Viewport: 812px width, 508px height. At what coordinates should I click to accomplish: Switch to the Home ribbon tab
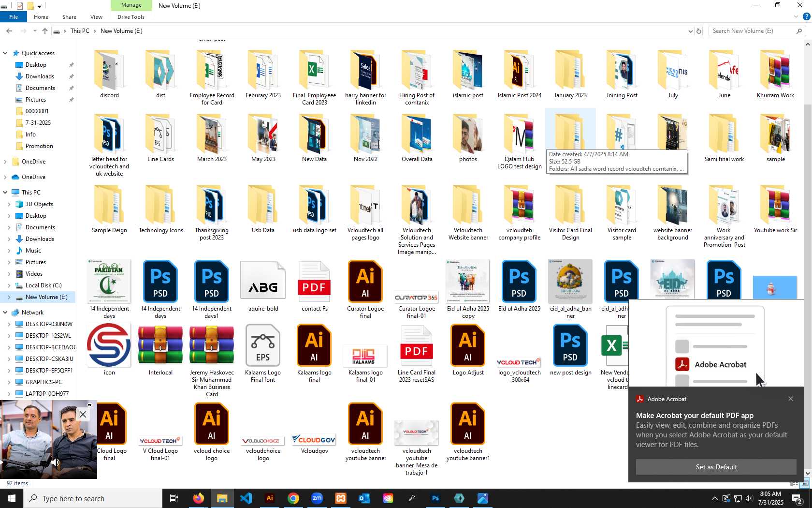pos(41,17)
